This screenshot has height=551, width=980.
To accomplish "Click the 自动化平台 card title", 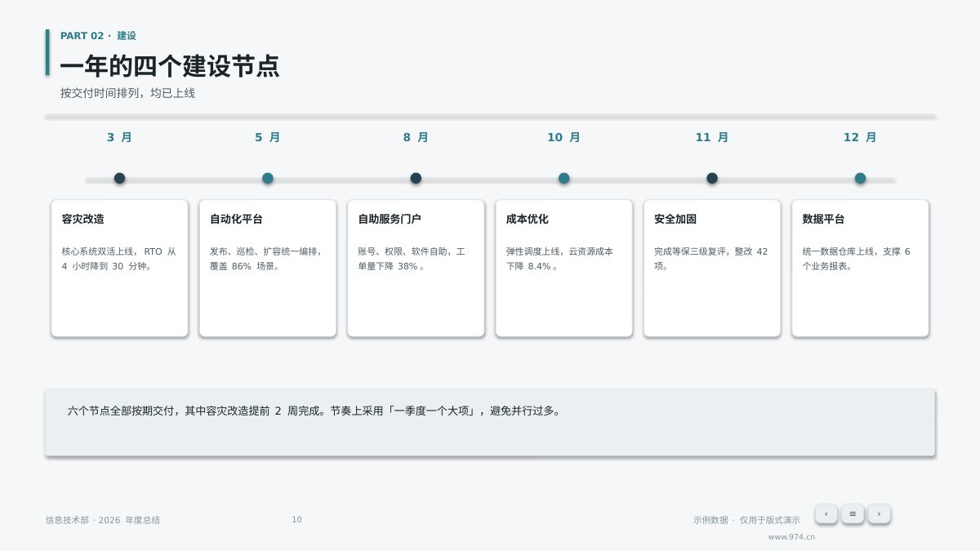I will (236, 219).
